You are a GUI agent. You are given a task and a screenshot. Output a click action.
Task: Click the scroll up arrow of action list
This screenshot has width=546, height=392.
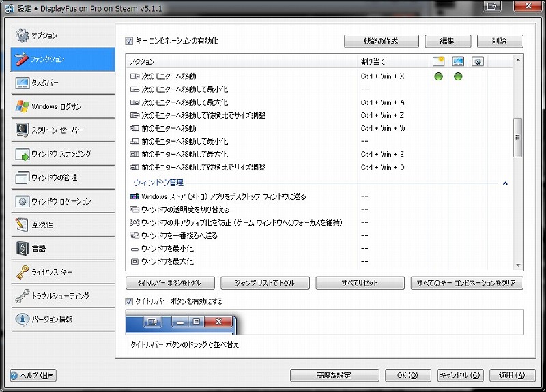tap(518, 60)
